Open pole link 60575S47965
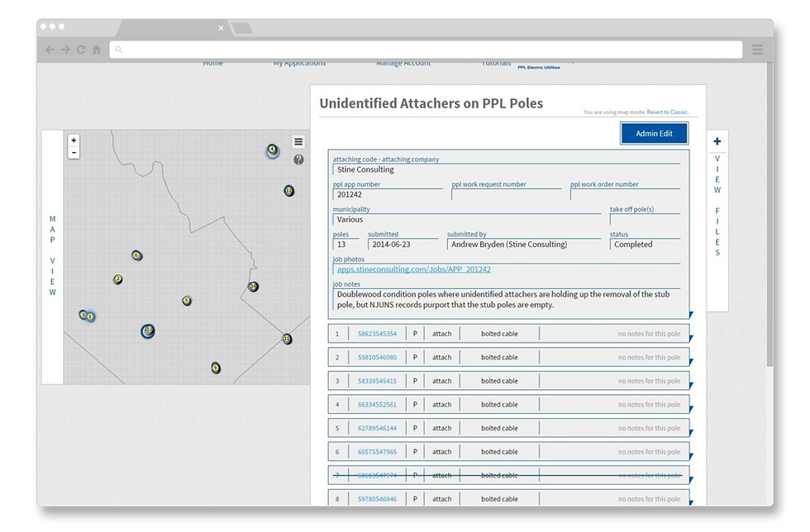 coord(377,452)
